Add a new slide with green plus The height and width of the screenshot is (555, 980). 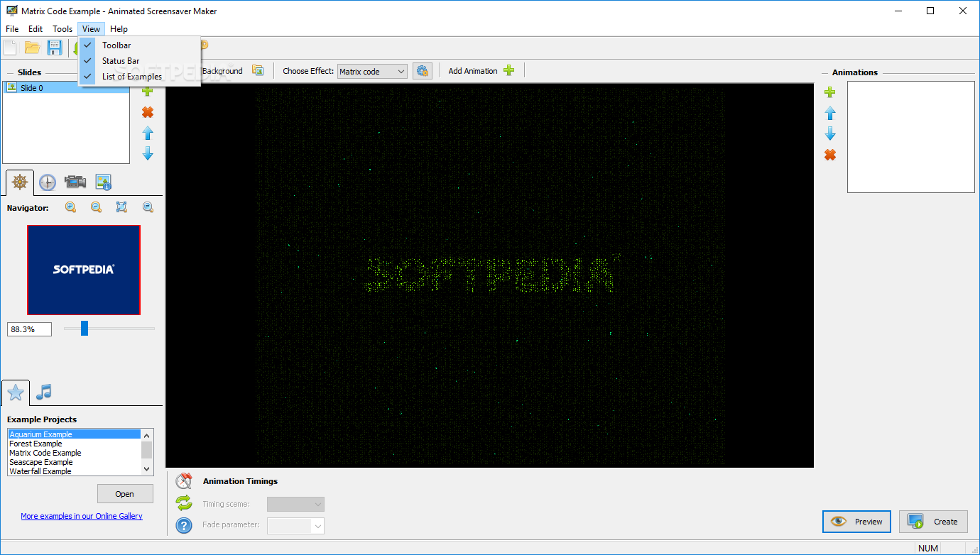pyautogui.click(x=148, y=92)
